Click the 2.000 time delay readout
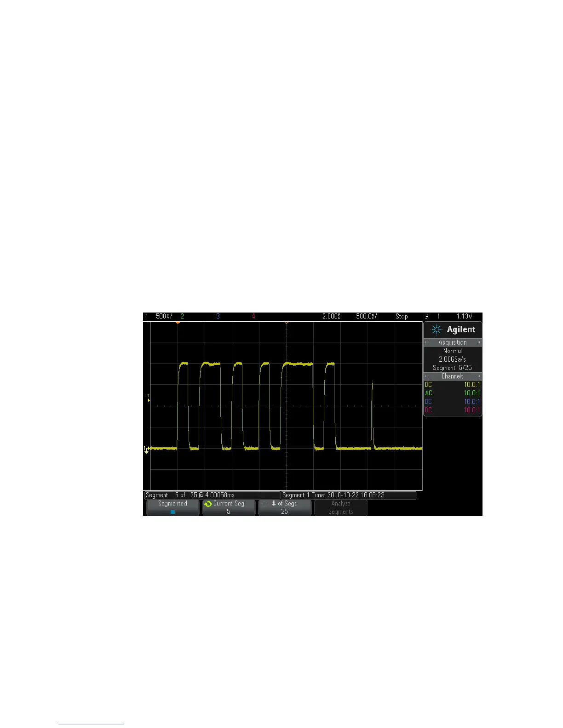The width and height of the screenshot is (563, 728). click(x=331, y=316)
